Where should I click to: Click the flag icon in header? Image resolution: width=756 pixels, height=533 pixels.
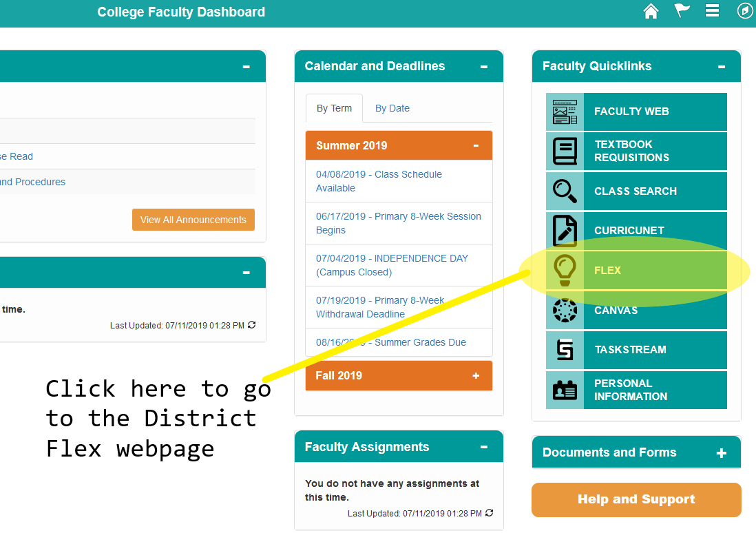(x=682, y=11)
